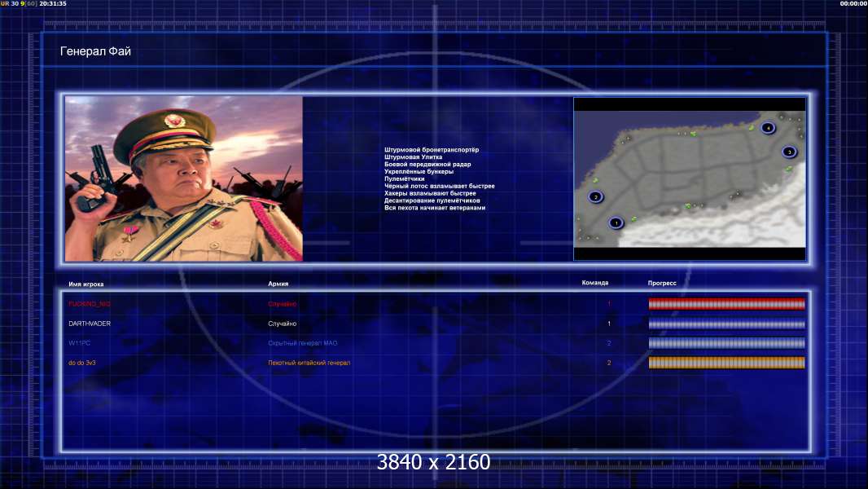Click start position marker 4 on the map
The image size is (868, 489).
(767, 128)
